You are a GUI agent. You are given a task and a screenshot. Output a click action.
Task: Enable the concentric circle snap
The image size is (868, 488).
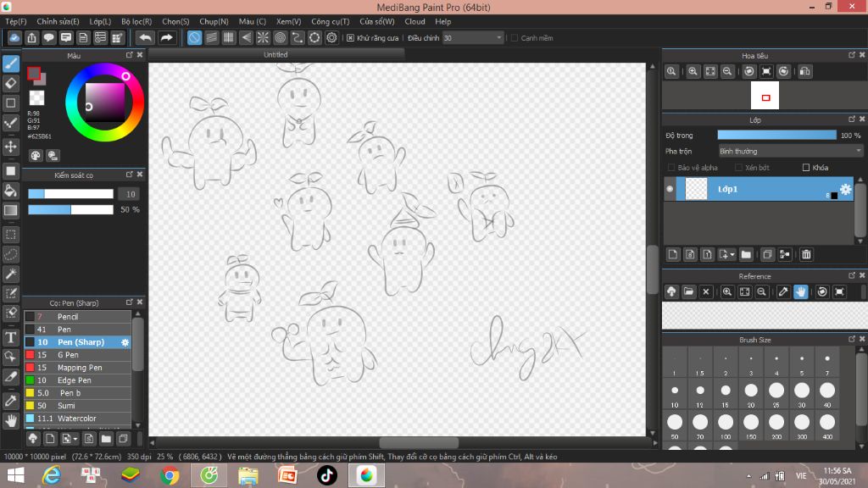point(280,37)
